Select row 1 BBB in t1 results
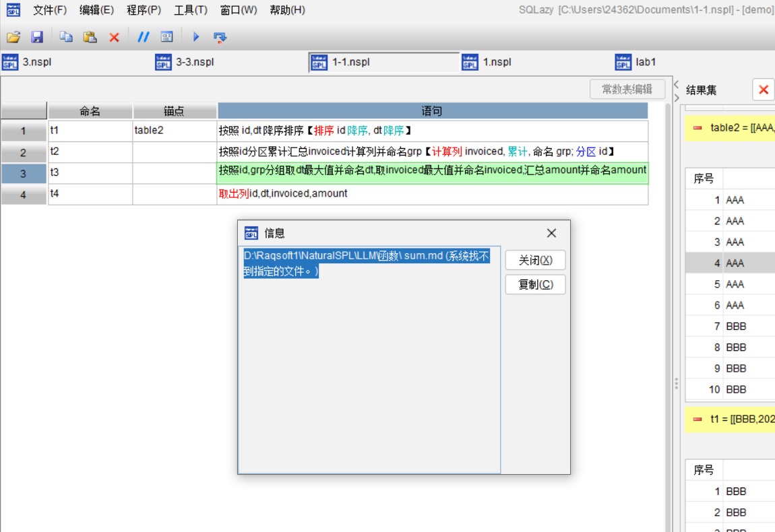The image size is (775, 532). click(730, 492)
